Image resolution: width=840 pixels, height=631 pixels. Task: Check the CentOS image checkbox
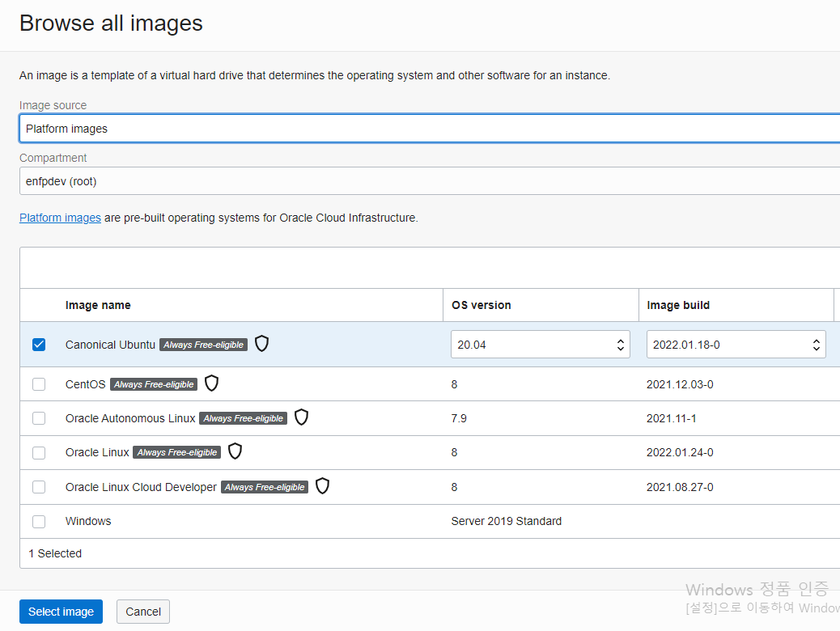point(39,384)
